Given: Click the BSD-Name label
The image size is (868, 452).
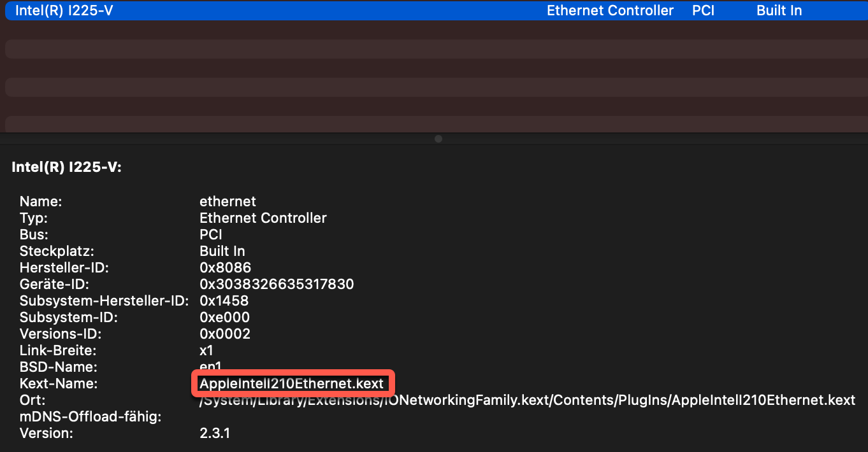Looking at the screenshot, I should click(x=58, y=367).
